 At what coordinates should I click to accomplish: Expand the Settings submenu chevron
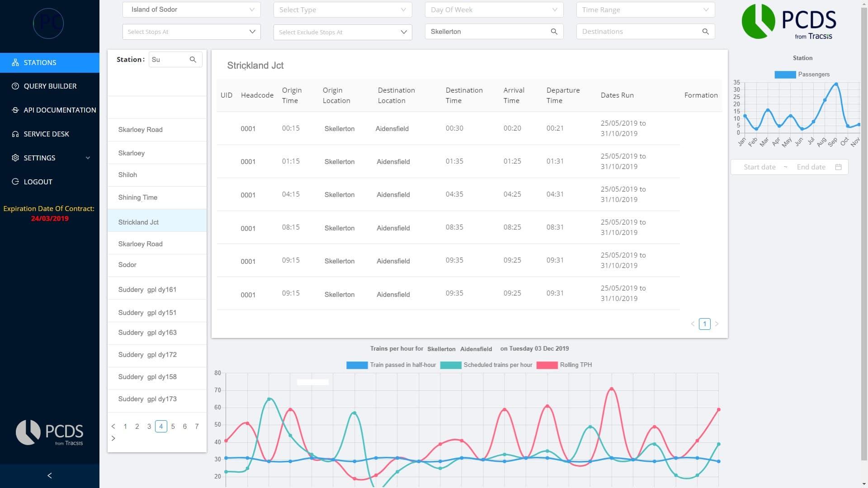(88, 158)
